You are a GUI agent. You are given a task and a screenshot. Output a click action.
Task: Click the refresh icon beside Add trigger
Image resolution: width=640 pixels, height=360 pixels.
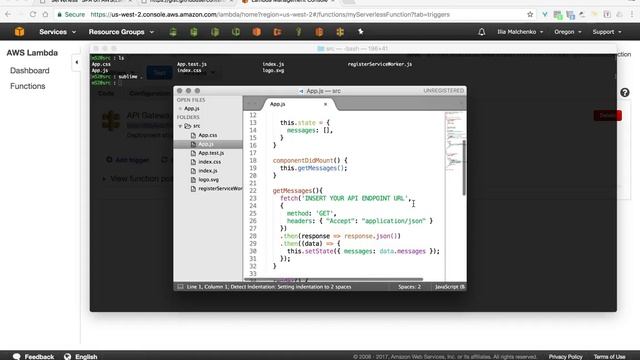(164, 160)
